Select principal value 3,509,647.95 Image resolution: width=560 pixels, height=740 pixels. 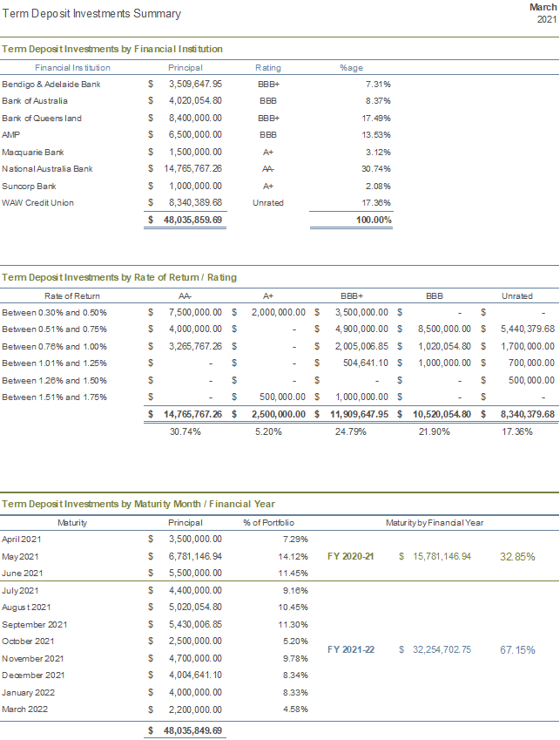coord(195,84)
